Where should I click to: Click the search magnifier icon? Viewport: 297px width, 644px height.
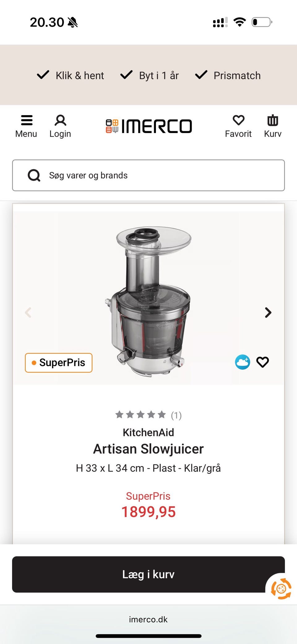pos(34,175)
